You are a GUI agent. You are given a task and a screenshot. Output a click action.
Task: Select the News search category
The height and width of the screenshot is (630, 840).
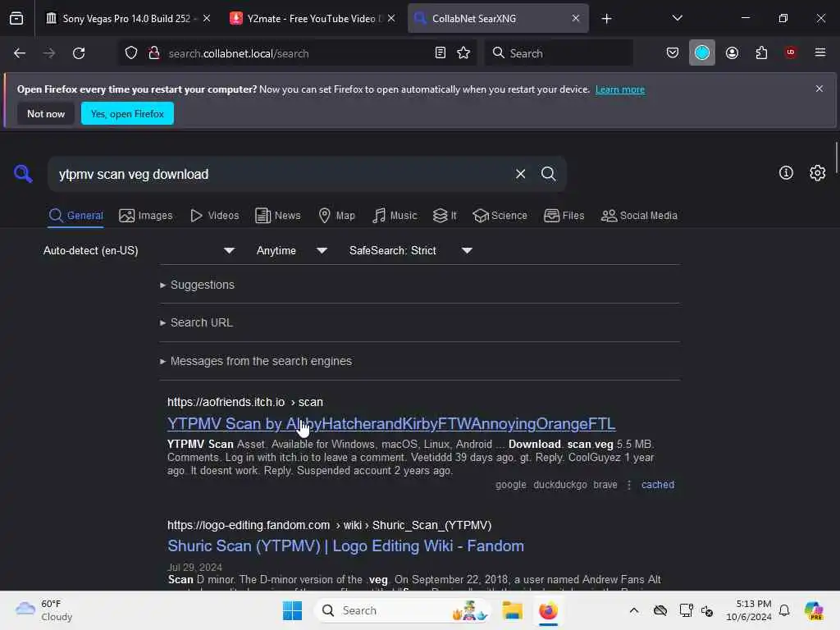(x=277, y=216)
